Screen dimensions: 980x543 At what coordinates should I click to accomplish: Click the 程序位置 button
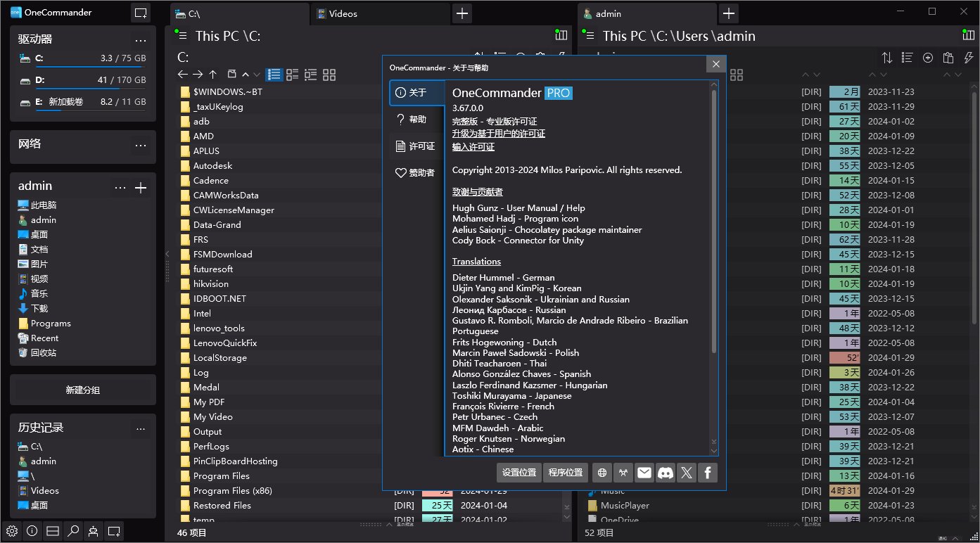tap(566, 473)
